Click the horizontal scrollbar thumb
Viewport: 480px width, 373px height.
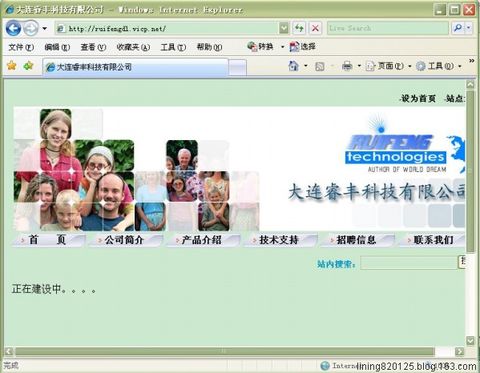point(225,351)
